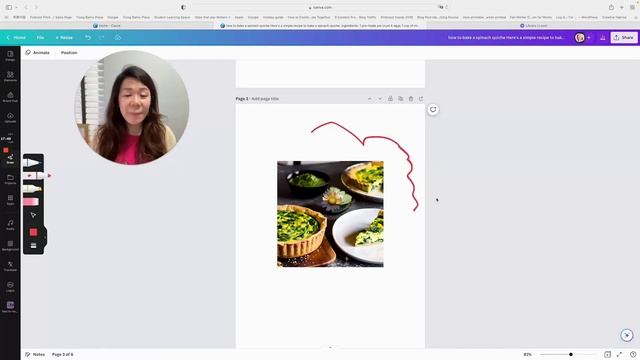Enter fullscreen presentation mode
The width and height of the screenshot is (640, 360).
[619, 354]
